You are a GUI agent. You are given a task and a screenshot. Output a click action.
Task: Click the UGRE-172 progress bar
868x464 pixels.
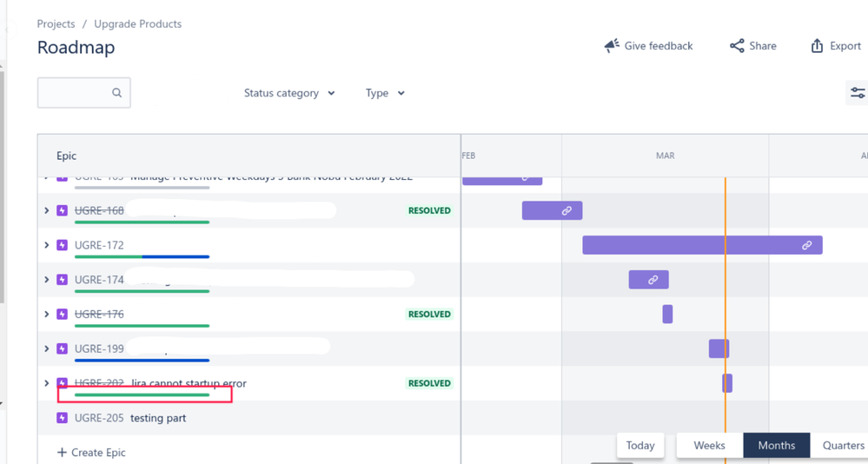point(142,257)
